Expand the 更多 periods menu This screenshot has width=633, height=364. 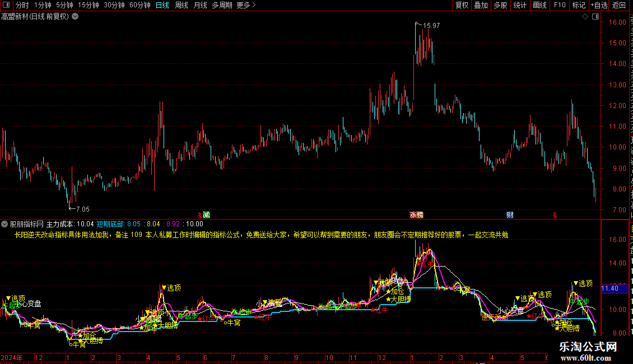point(246,5)
